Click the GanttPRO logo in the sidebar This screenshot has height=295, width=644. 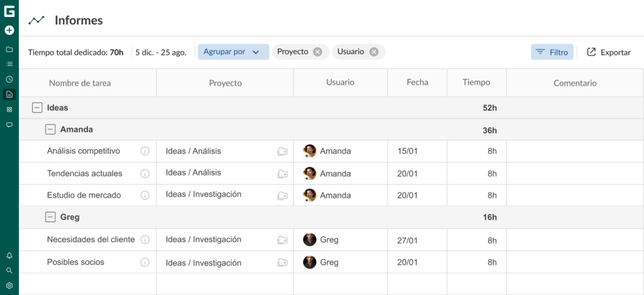[9, 11]
